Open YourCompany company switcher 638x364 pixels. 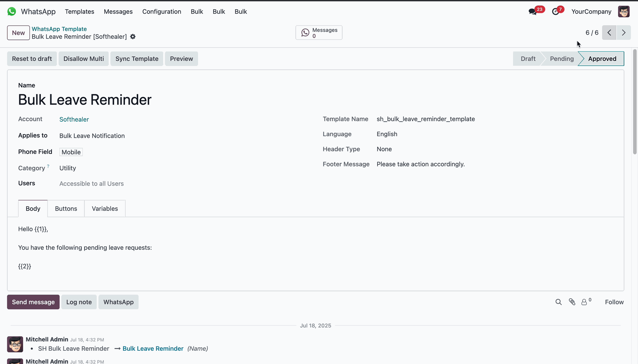click(591, 12)
